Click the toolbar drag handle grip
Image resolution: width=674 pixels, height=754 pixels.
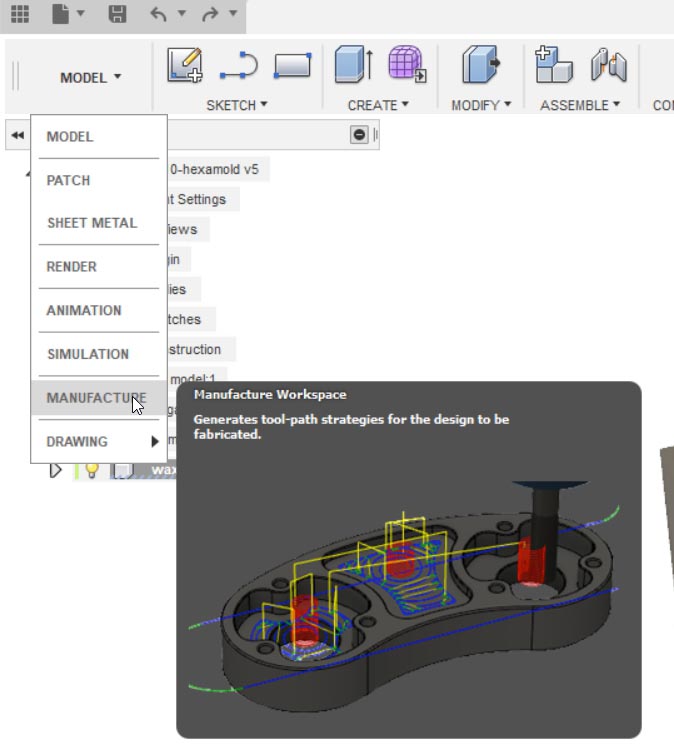15,76
